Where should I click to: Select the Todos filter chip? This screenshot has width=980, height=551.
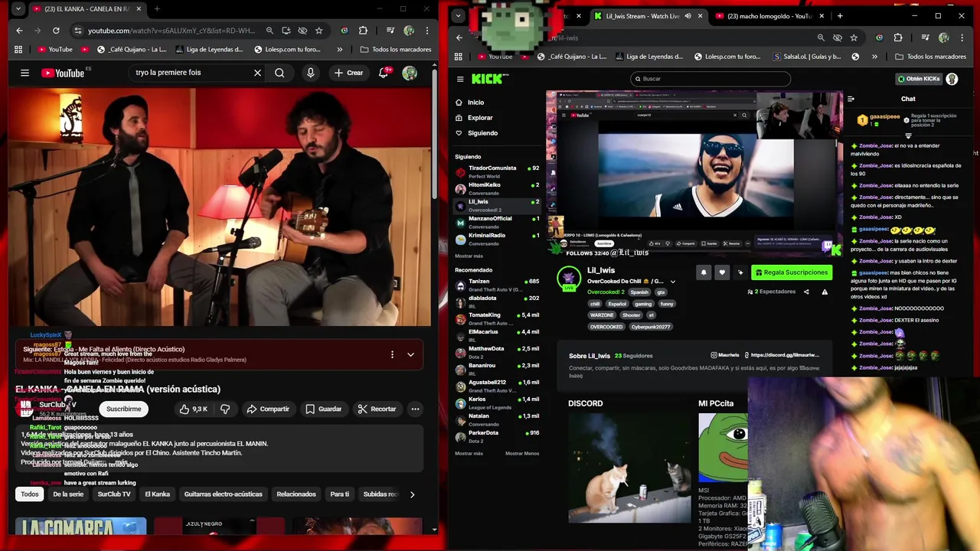(30, 494)
